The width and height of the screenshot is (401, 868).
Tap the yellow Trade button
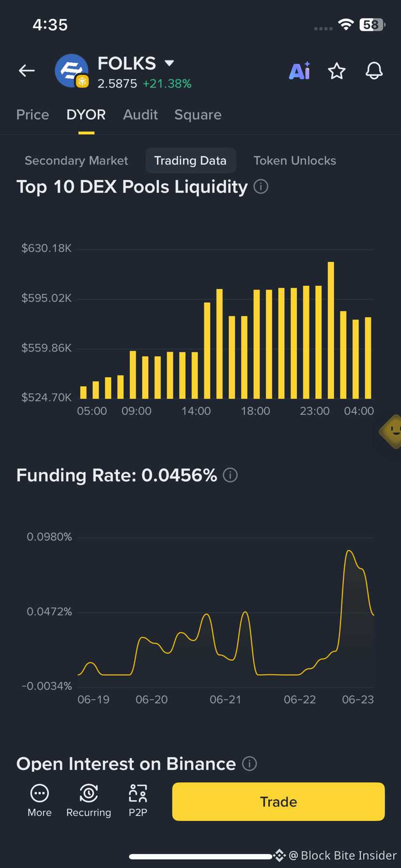(x=278, y=802)
